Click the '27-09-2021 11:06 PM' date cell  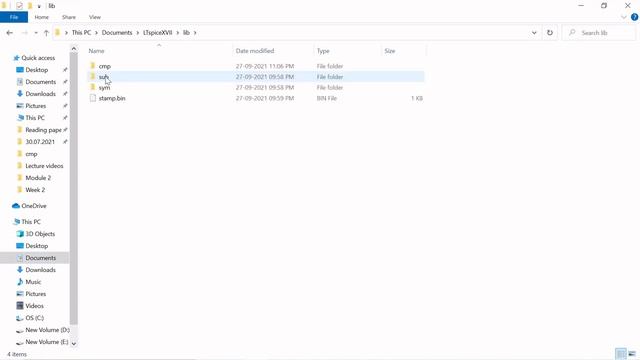point(264,66)
